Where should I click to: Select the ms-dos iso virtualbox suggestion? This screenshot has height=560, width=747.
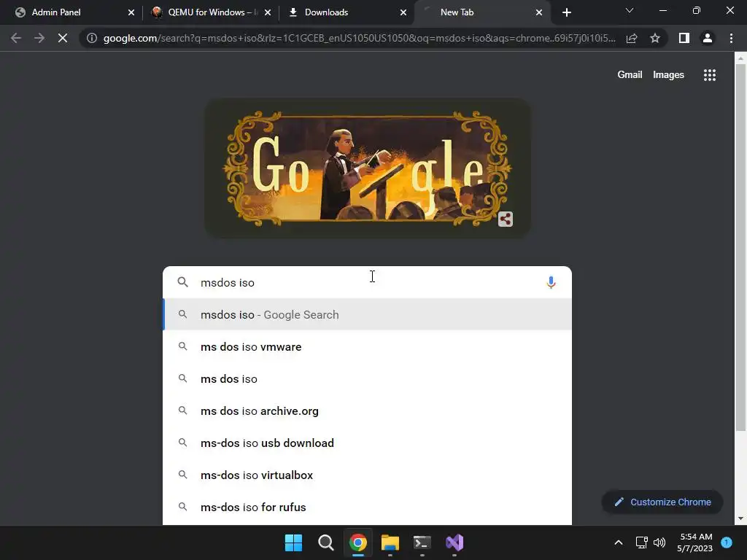tap(367, 475)
